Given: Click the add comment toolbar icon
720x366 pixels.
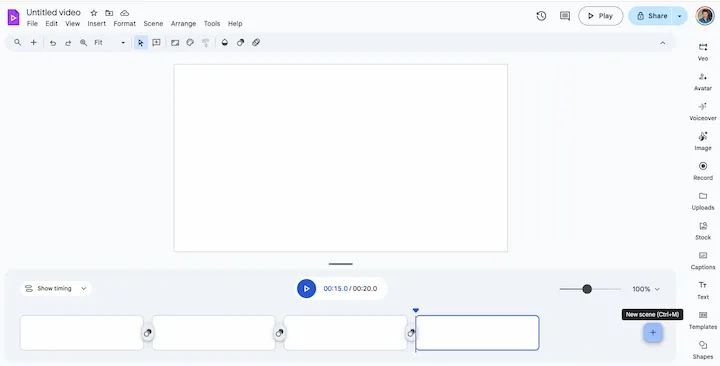Looking at the screenshot, I should 156,42.
